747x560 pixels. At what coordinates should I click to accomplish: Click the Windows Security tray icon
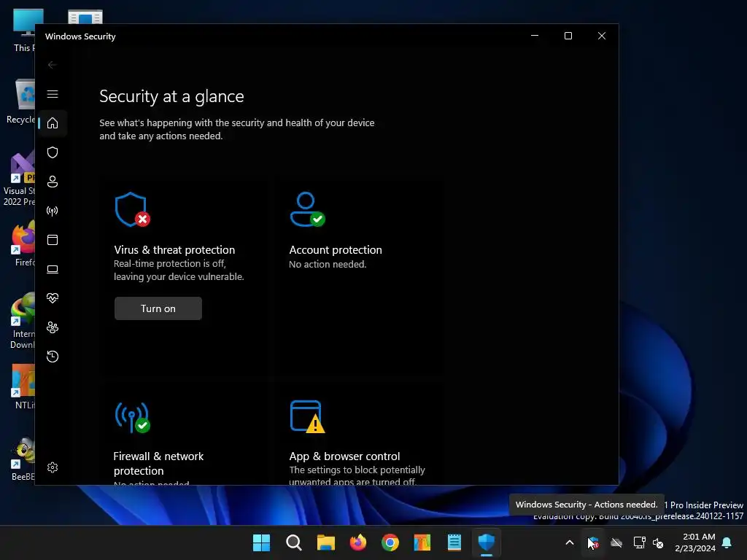[x=593, y=542]
